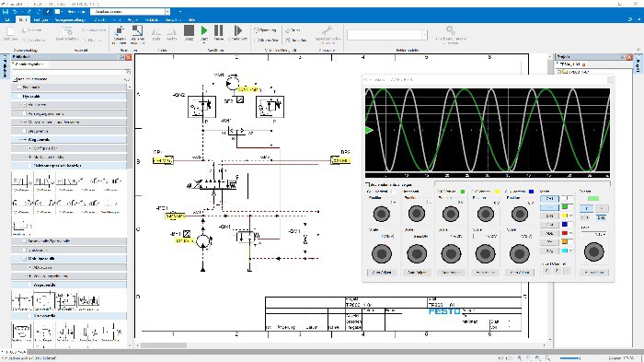Toggle the channel button next to the blue swatch
The image size is (644, 362).
(x=549, y=224)
